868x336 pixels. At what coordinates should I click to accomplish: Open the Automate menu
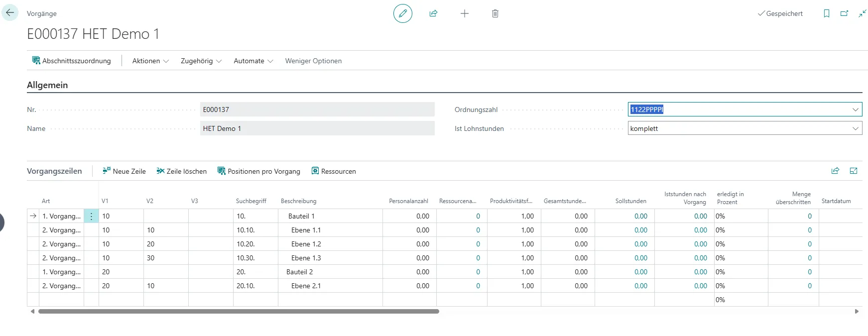point(253,61)
